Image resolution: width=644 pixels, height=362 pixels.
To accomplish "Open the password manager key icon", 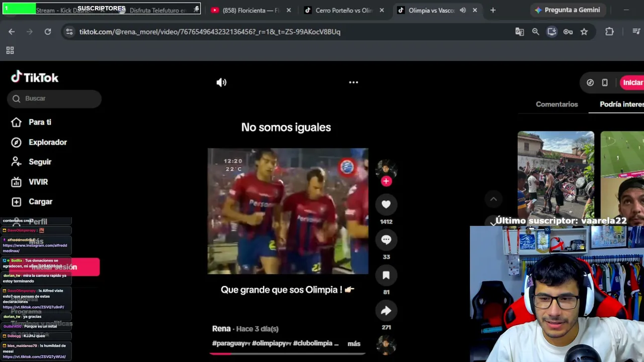I will 568,32.
